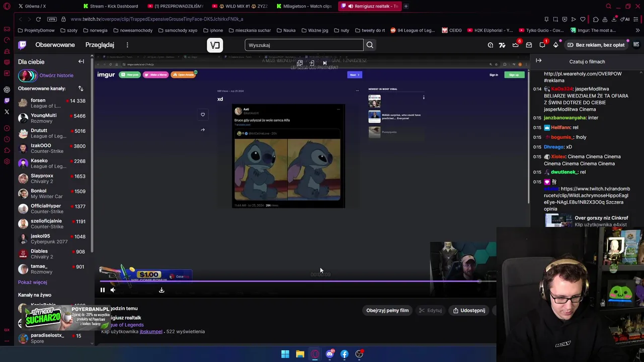This screenshot has width=644, height=362.
Task: Open Get Bits diamond icon
Action: [x=555, y=45]
